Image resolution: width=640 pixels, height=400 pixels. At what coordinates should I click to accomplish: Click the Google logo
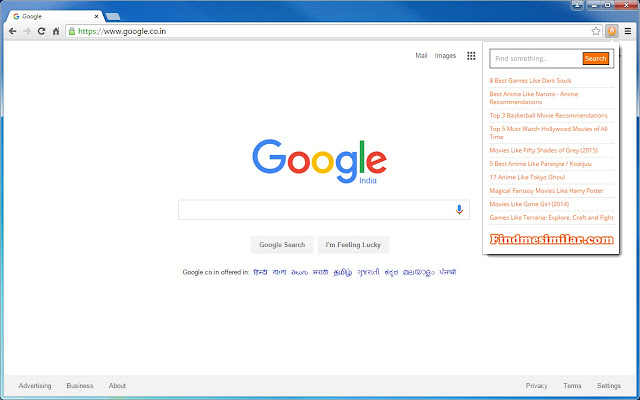tap(320, 161)
